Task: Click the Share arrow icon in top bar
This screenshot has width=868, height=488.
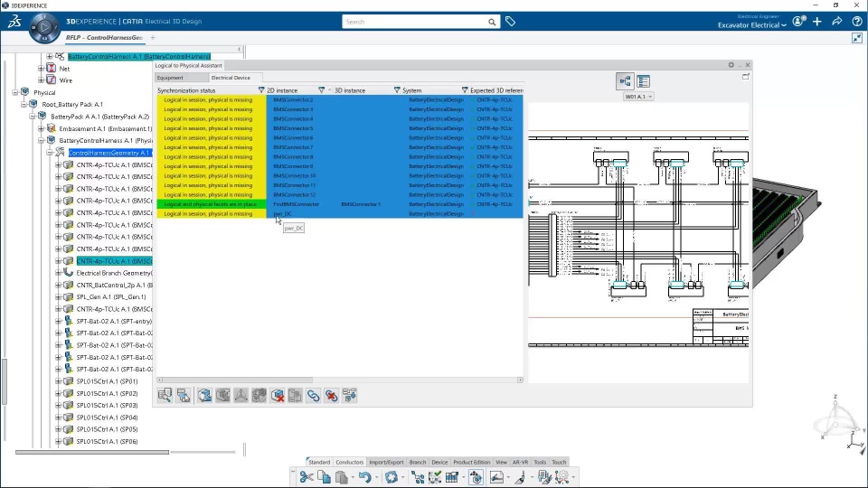Action: coord(837,22)
